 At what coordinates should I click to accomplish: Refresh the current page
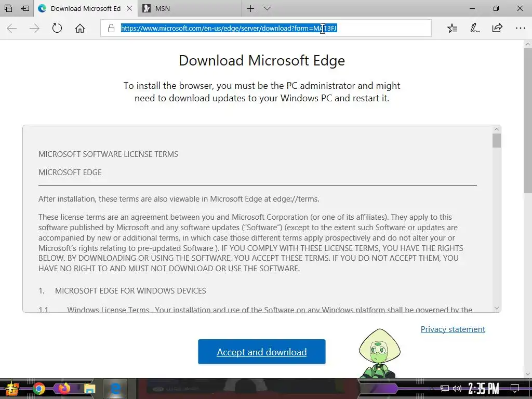coord(57,28)
